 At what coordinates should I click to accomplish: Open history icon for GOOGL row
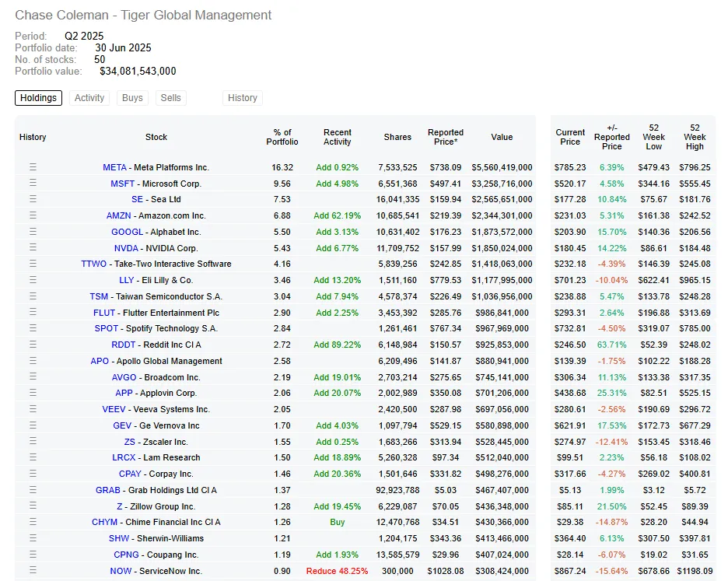pos(33,231)
